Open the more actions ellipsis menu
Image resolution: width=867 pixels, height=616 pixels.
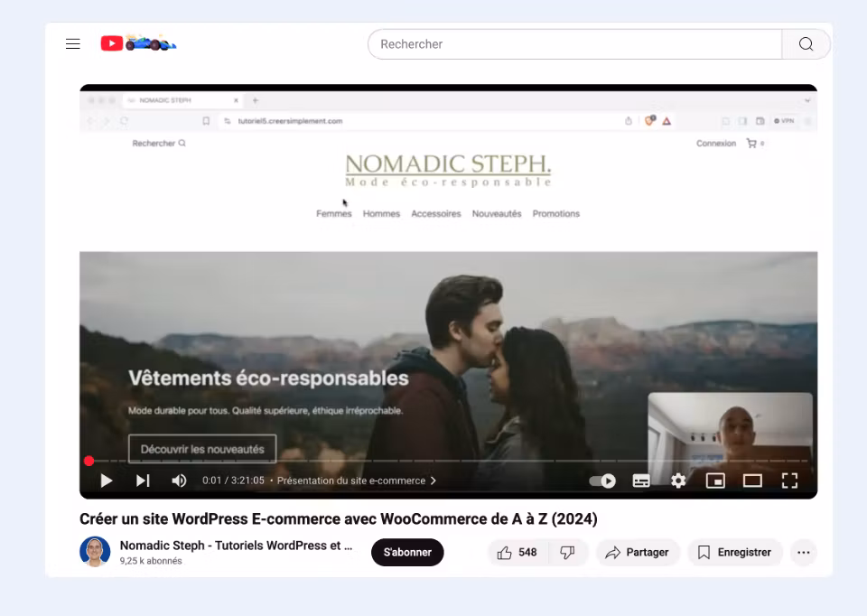coord(803,553)
